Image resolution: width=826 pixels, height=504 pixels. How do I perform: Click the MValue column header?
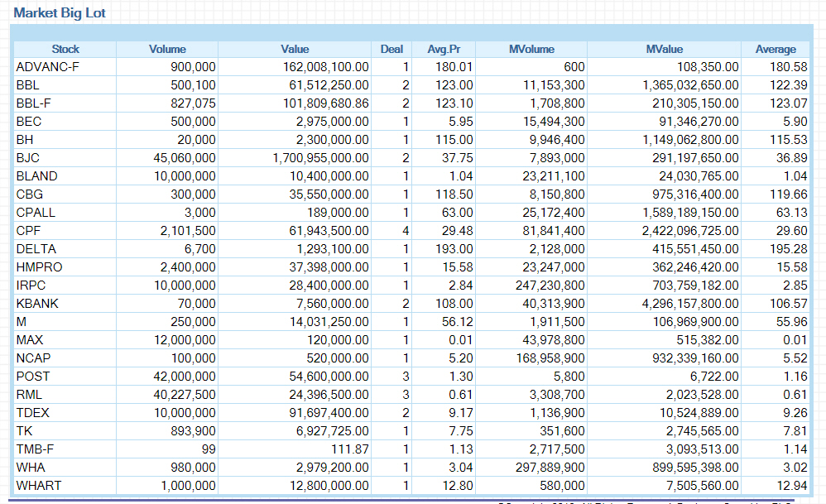pyautogui.click(x=665, y=49)
